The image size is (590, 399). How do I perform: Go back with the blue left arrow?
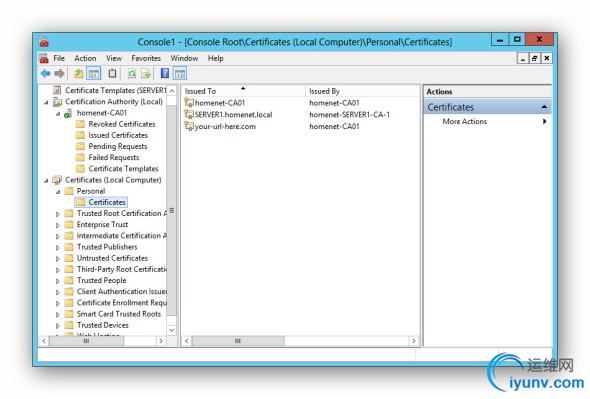pos(46,73)
